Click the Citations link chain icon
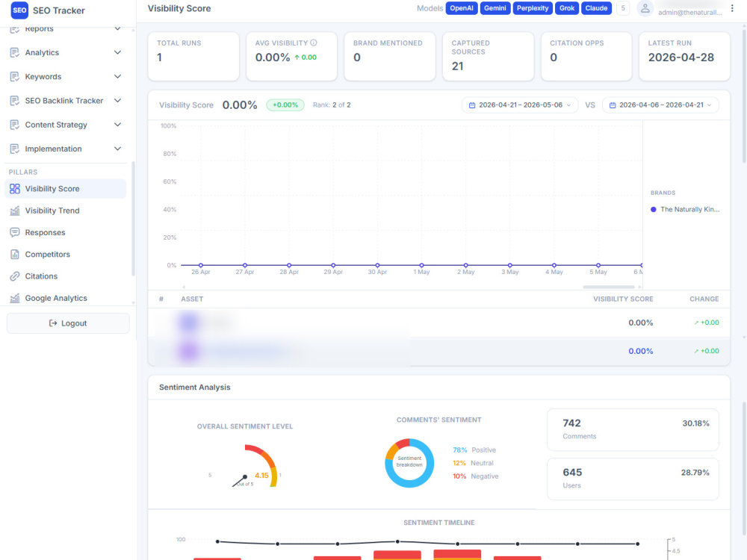The width and height of the screenshot is (747, 560). click(15, 276)
